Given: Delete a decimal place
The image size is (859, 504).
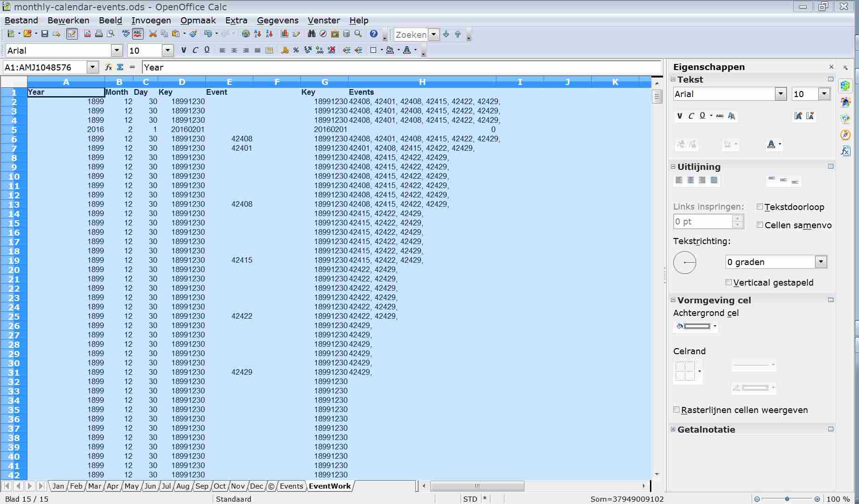Looking at the screenshot, I should [331, 50].
